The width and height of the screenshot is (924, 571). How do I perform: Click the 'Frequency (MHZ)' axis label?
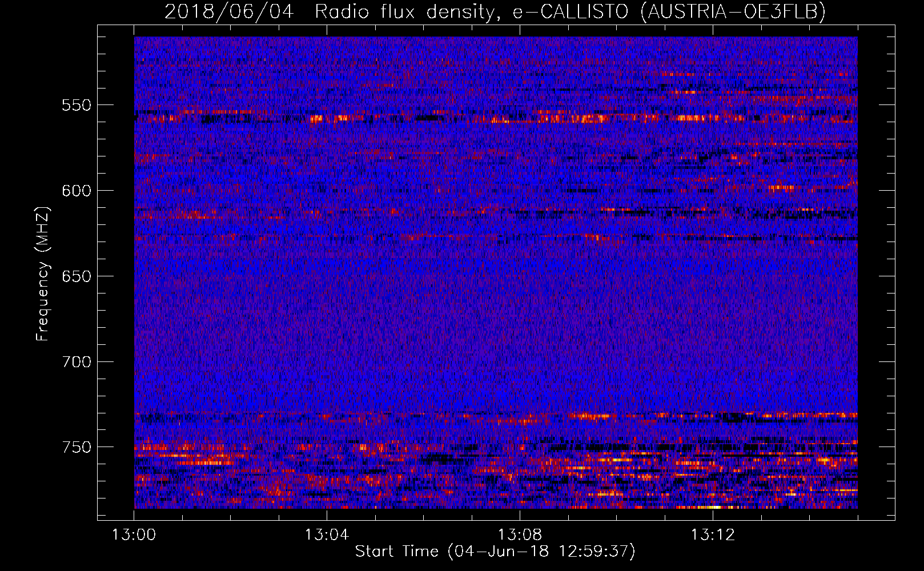click(43, 274)
